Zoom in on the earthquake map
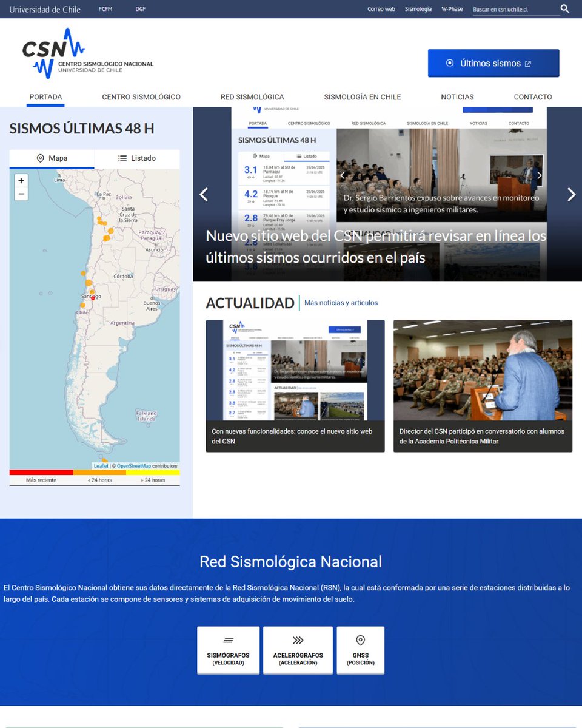 21,181
